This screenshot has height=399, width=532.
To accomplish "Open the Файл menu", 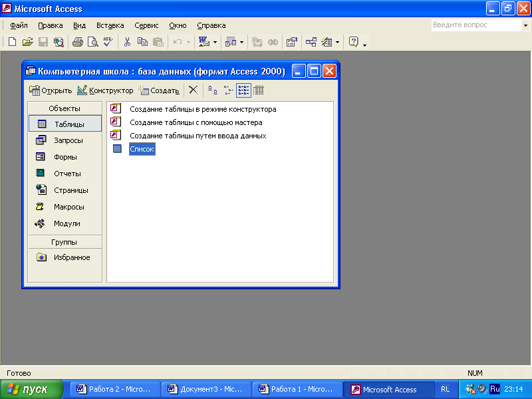I will 19,25.
